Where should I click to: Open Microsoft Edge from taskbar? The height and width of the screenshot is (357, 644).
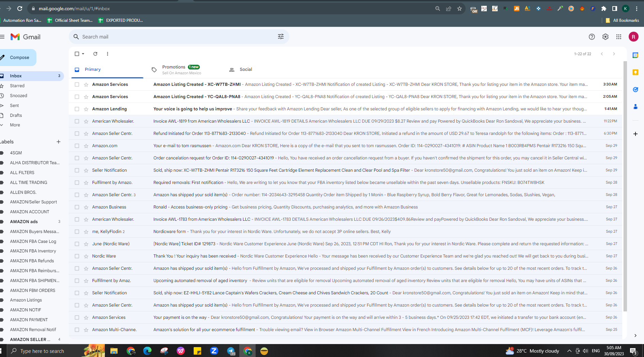147,351
